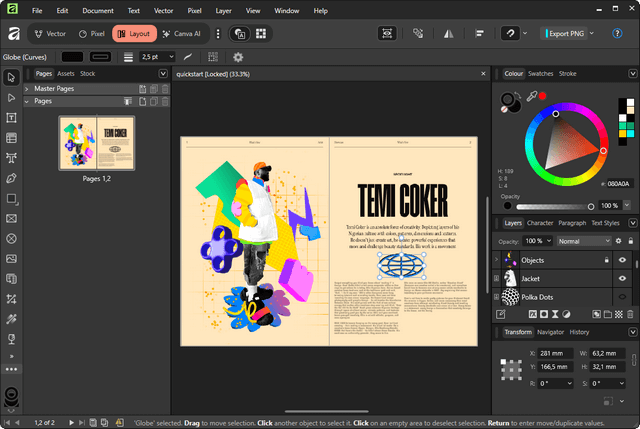Adjust the colour Opacity slider
The width and height of the screenshot is (640, 429).
553,207
